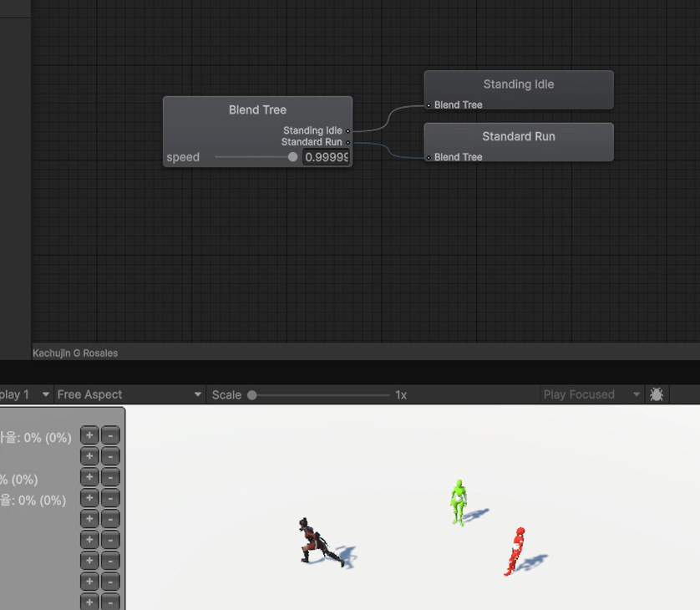The height and width of the screenshot is (610, 700).
Task: Click the Kachujin G Rosales label
Action: 75,353
